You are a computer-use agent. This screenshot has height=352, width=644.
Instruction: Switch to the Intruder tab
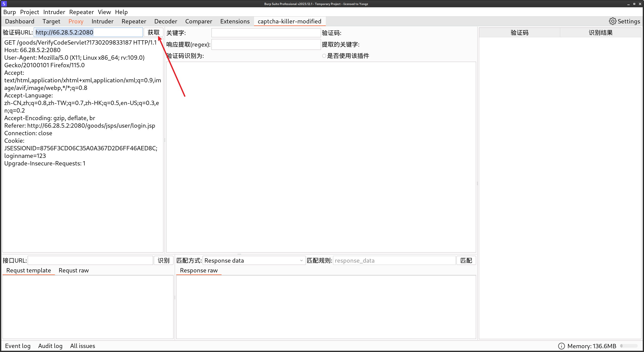coord(102,21)
